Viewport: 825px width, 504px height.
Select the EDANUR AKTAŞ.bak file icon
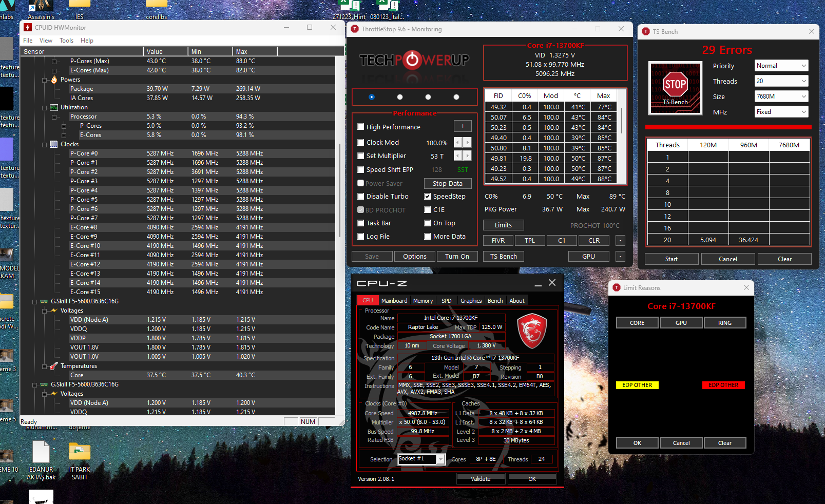(x=41, y=452)
